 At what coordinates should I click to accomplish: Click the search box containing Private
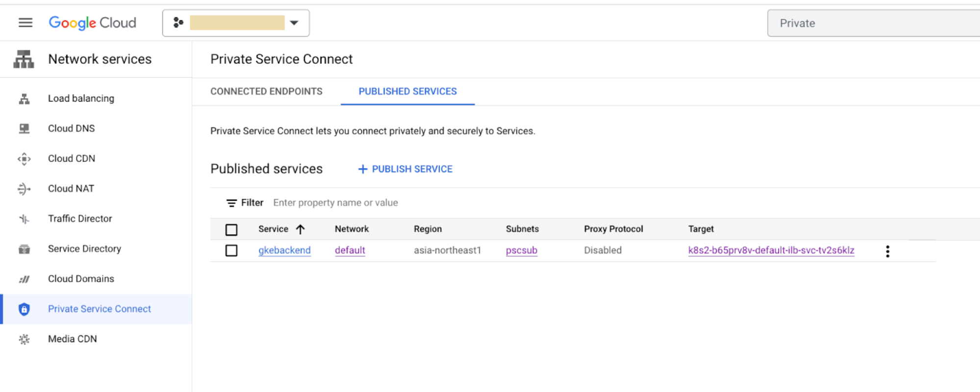[873, 23]
